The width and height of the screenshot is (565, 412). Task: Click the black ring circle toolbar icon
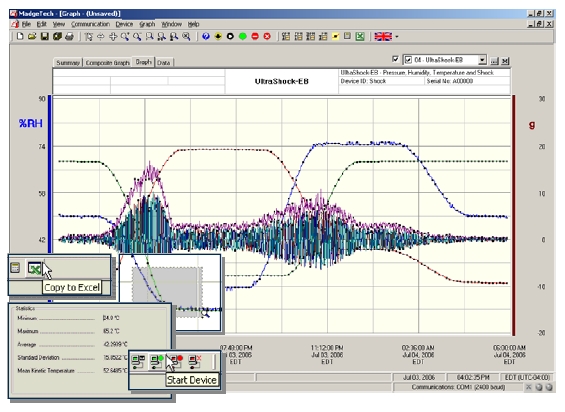(230, 36)
